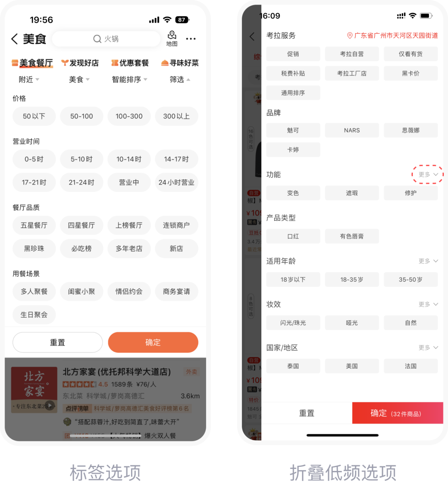This screenshot has height=485, width=448.
Task: Select the 必吃榜 tag
Action: click(82, 249)
